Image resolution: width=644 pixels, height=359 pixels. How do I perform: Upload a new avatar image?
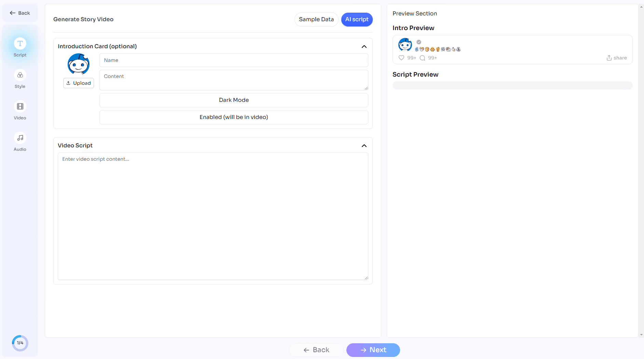pos(79,83)
